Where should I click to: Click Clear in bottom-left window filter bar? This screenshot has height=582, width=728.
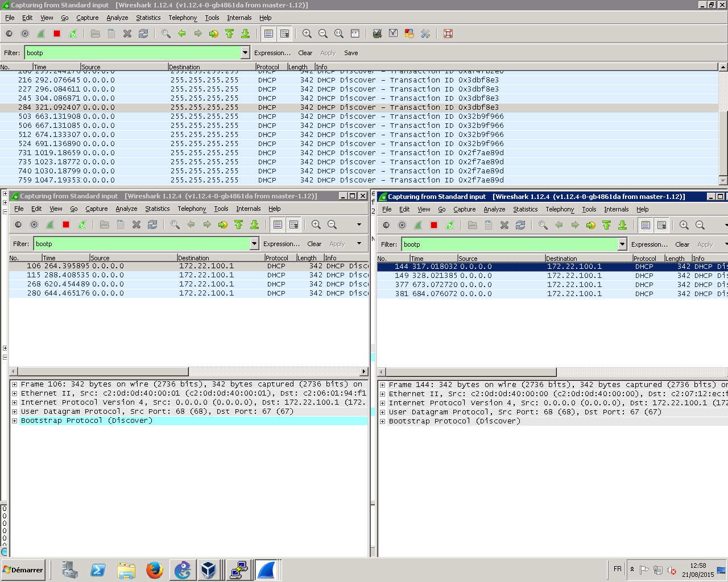tap(315, 244)
